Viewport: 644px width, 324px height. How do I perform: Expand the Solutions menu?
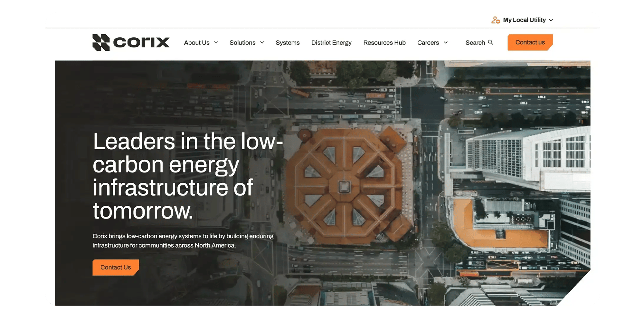coord(246,42)
